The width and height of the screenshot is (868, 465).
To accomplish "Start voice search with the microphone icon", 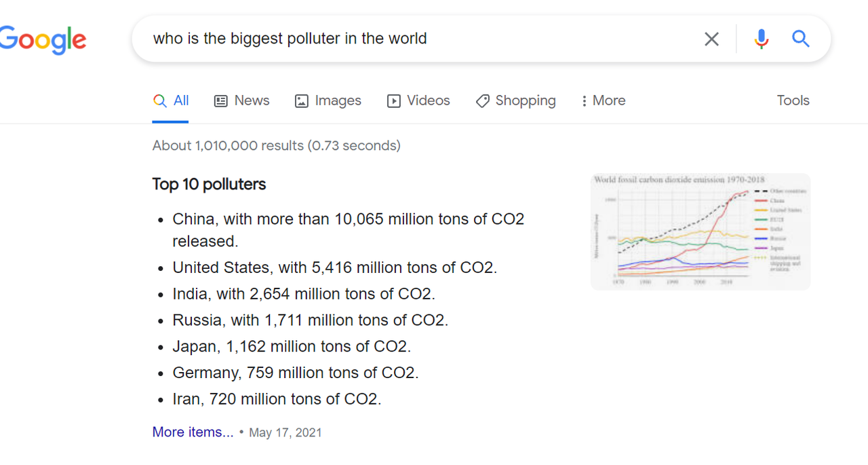I will (762, 39).
